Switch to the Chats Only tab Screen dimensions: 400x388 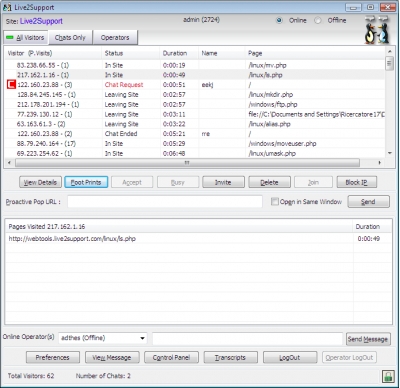[x=70, y=38]
